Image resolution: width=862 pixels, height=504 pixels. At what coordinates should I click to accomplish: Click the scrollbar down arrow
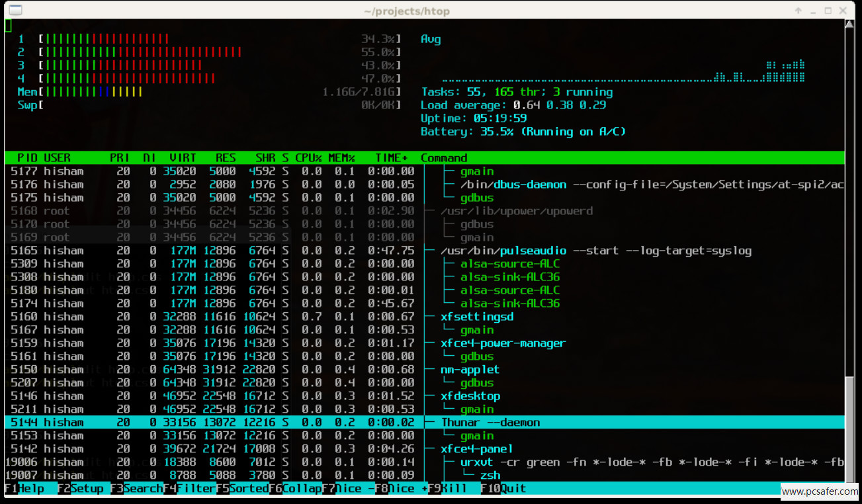pyautogui.click(x=850, y=489)
